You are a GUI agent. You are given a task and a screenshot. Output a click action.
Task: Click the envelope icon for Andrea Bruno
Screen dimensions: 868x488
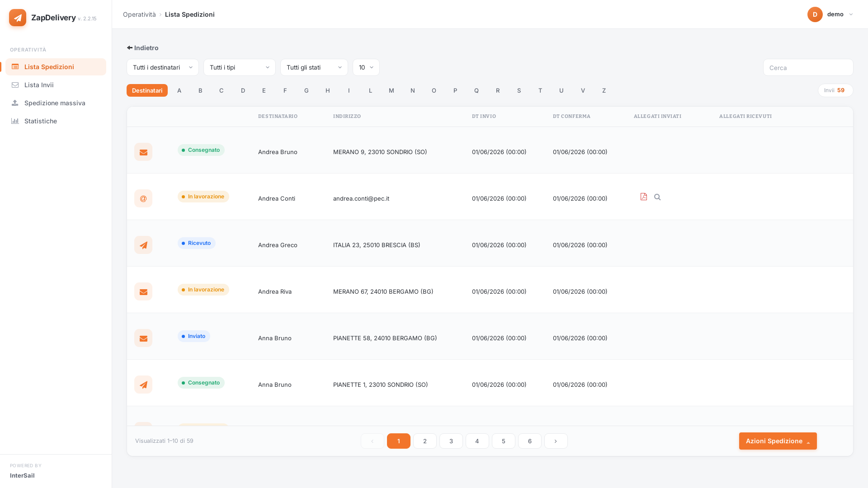(x=143, y=152)
